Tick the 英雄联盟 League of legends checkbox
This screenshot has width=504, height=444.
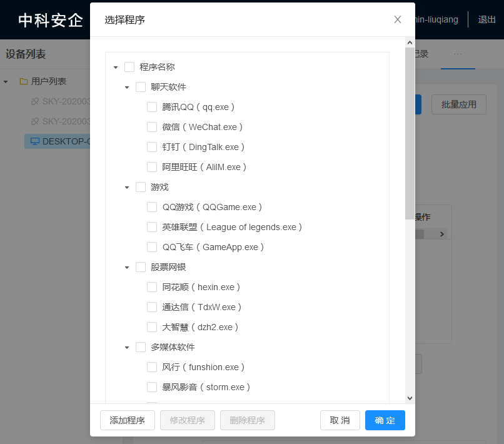point(152,227)
